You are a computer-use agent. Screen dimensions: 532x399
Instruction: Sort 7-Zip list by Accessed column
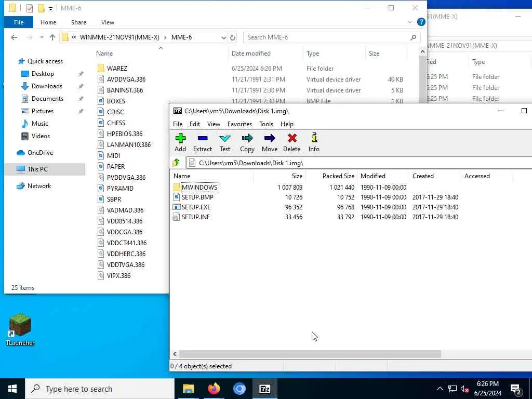(487, 176)
